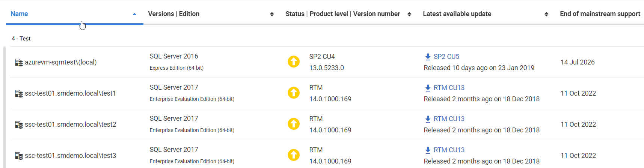
Task: Select the ssc-test01.smdemo.local\test1 server name
Action: click(70, 93)
